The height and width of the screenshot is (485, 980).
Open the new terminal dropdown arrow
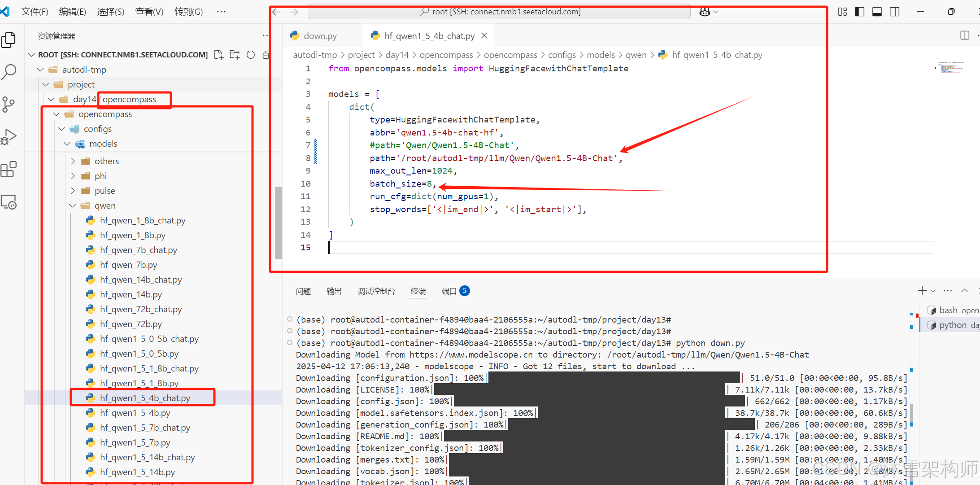(933, 291)
